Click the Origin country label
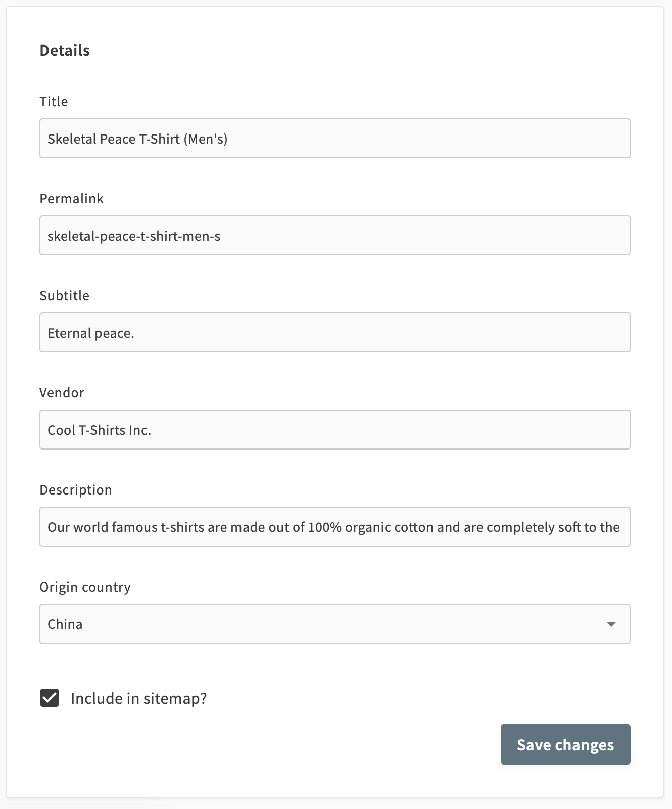 click(x=85, y=587)
